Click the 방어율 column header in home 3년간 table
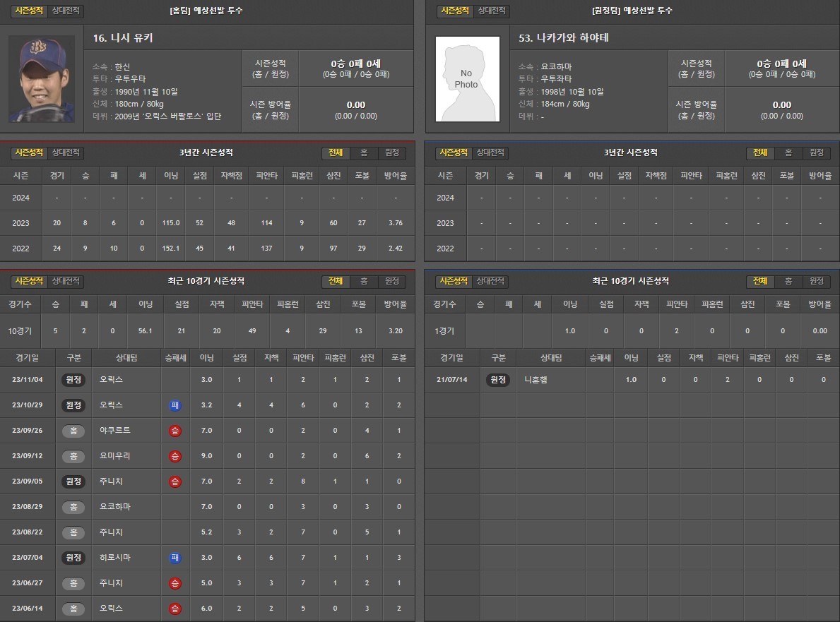The height and width of the screenshot is (622, 840). click(396, 176)
